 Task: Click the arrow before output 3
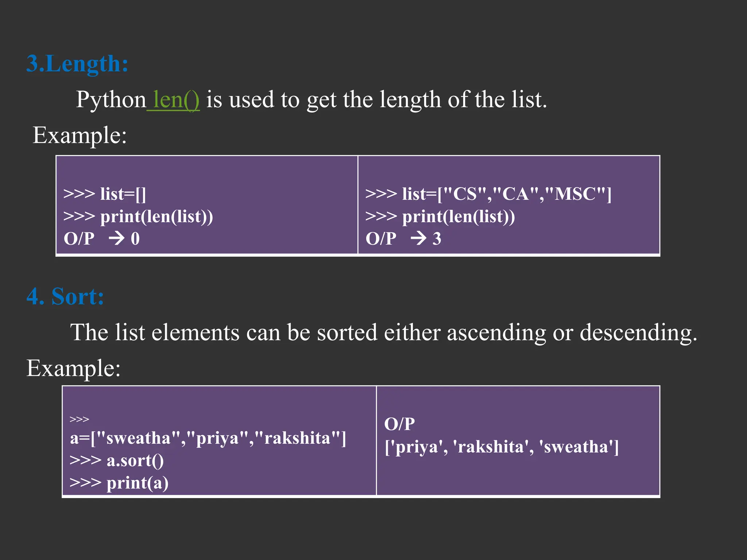[x=418, y=238]
